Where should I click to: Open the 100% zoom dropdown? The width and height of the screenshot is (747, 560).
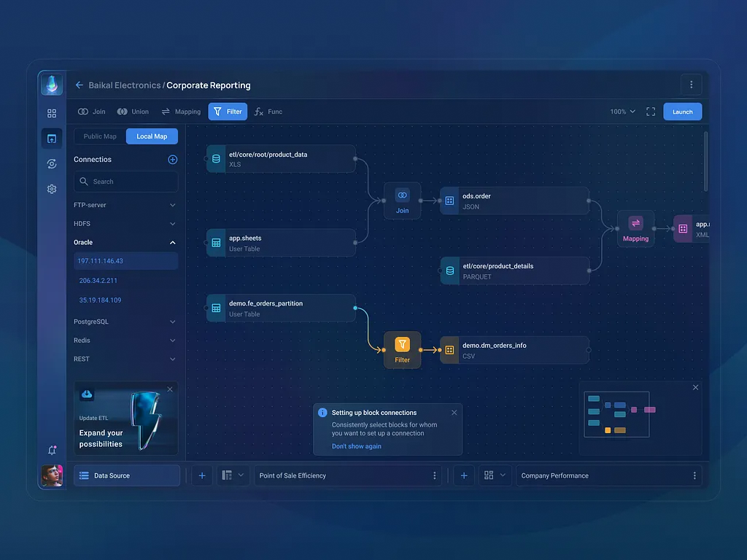pyautogui.click(x=623, y=112)
